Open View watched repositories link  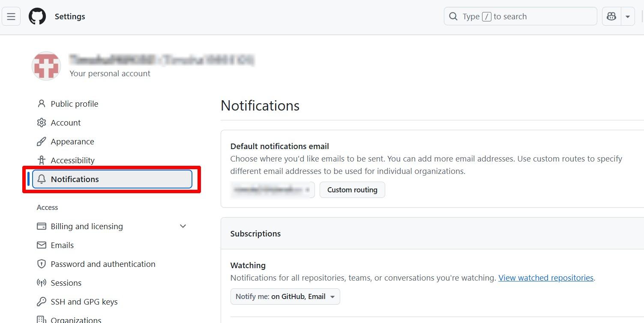pos(546,278)
